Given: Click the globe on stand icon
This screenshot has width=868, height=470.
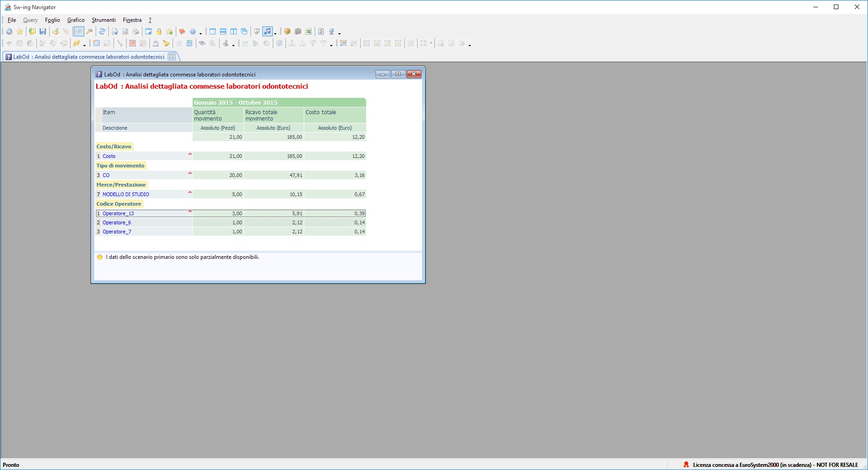Looking at the screenshot, I should 332,31.
